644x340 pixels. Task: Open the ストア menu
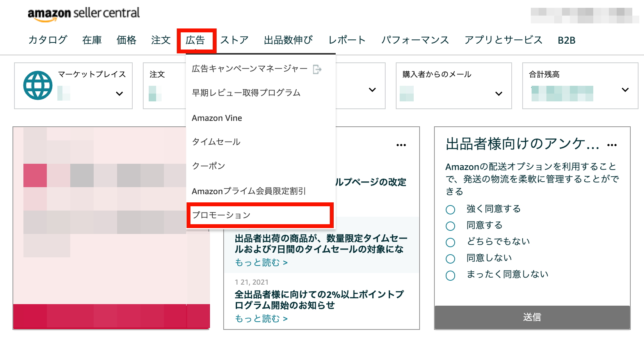(x=235, y=40)
